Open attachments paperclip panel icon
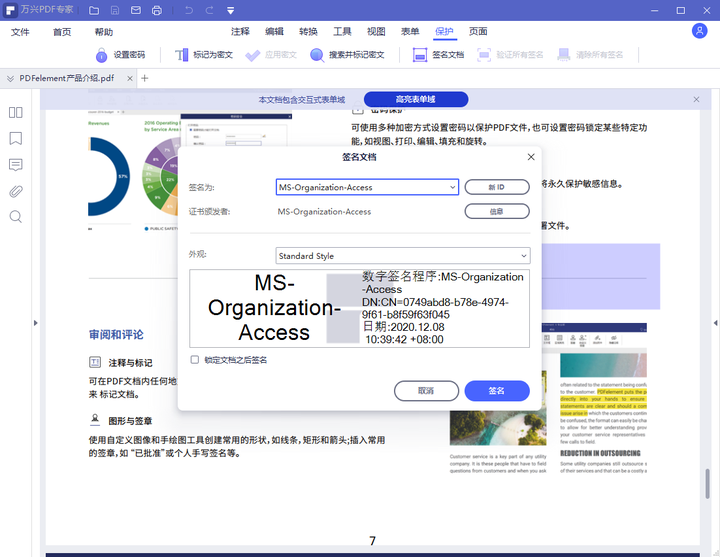Image resolution: width=720 pixels, height=557 pixels. coord(16,191)
